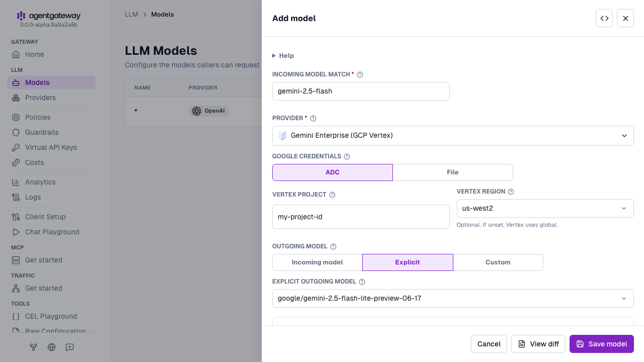The height and width of the screenshot is (362, 644).
Task: Click the View diff button
Action: 538,344
